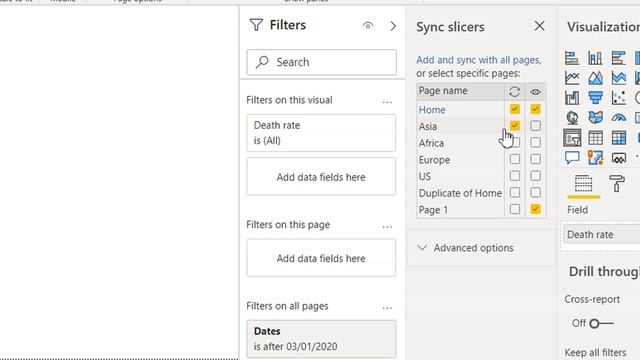This screenshot has height=360, width=640.
Task: Open the Format paint roller tab
Action: [x=616, y=184]
